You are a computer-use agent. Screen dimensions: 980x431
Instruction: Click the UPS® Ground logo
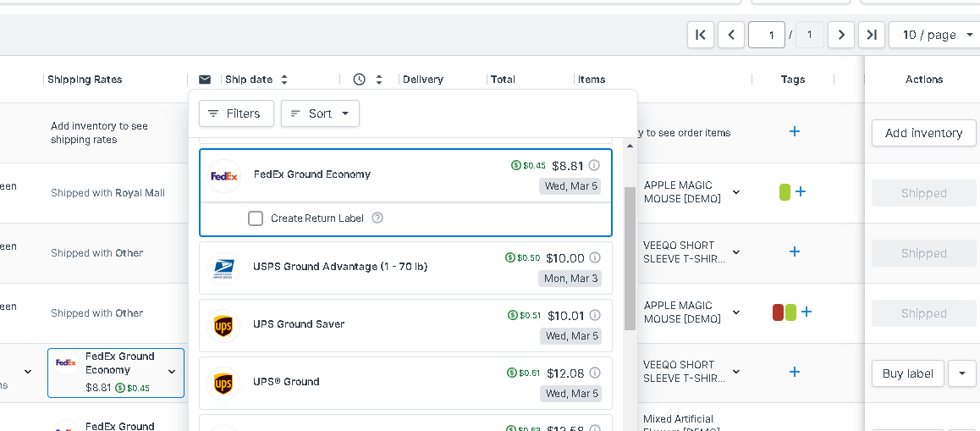[x=223, y=384]
